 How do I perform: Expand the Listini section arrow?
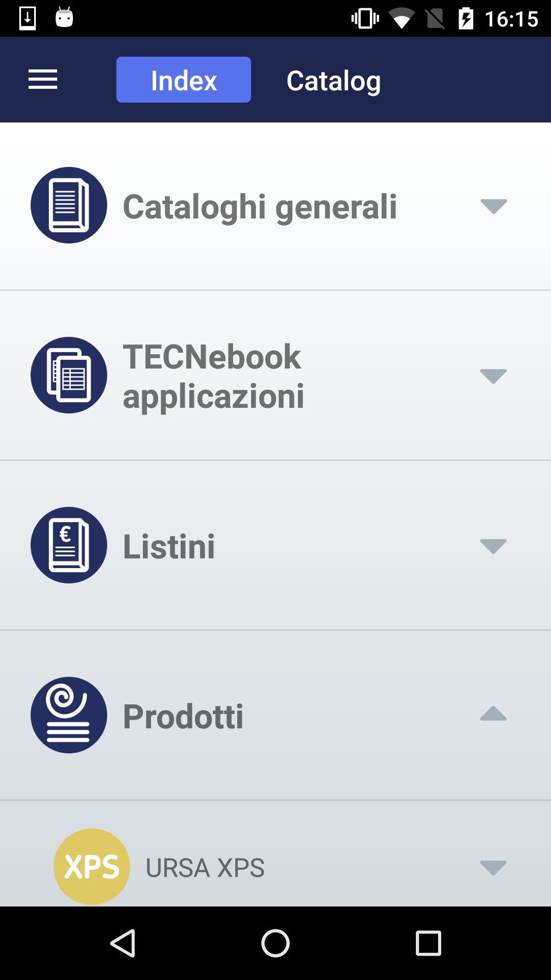pos(493,546)
